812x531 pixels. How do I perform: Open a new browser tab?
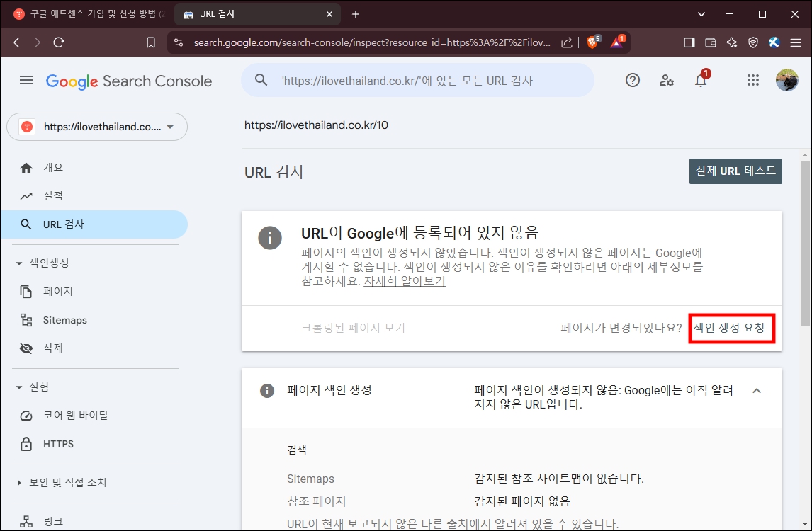tap(355, 14)
